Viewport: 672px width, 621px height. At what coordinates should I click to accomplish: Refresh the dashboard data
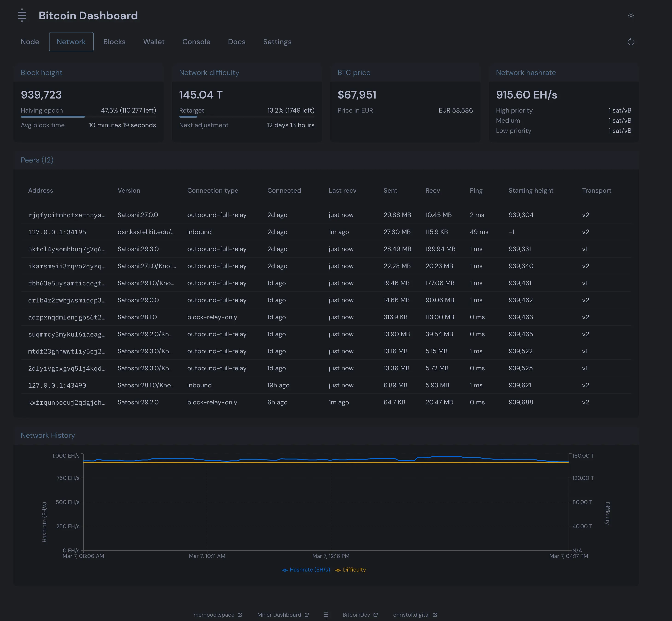(631, 42)
